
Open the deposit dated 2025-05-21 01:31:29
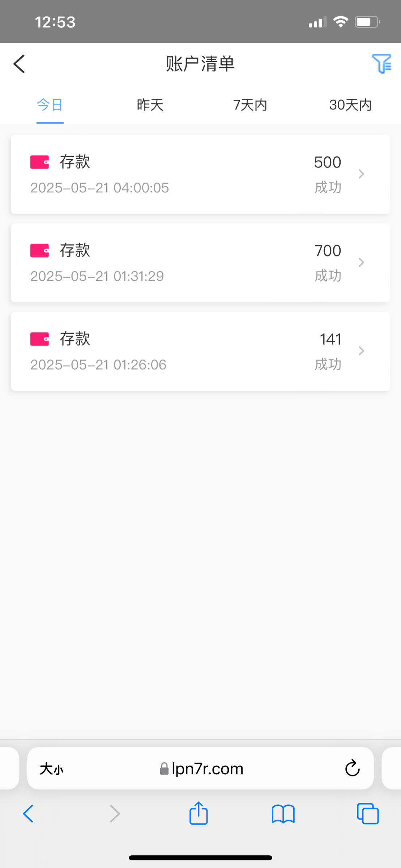coord(181,263)
